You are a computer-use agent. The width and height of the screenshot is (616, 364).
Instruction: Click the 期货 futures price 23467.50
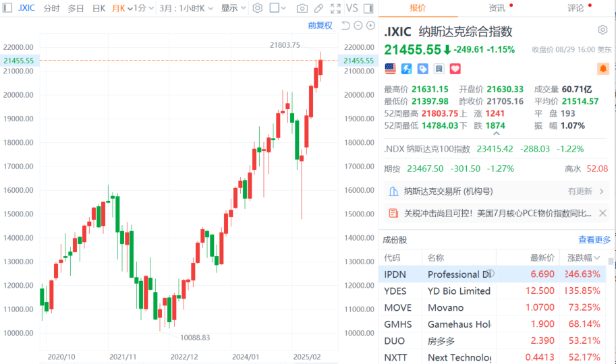click(x=425, y=169)
